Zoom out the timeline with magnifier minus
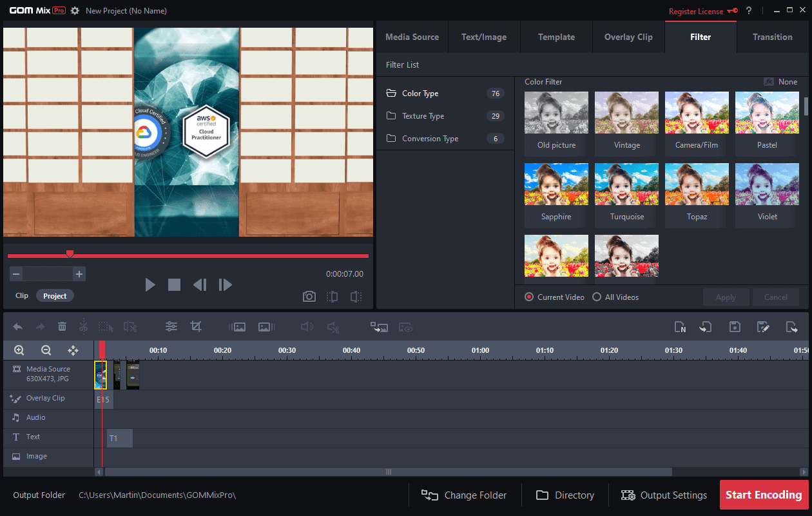The width and height of the screenshot is (812, 516). tap(46, 350)
